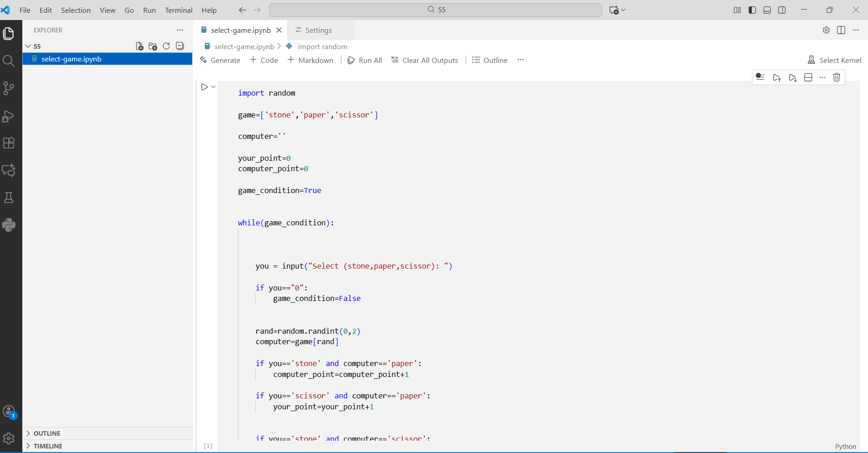Open the Terminal menu
This screenshot has width=868, height=453.
[178, 10]
